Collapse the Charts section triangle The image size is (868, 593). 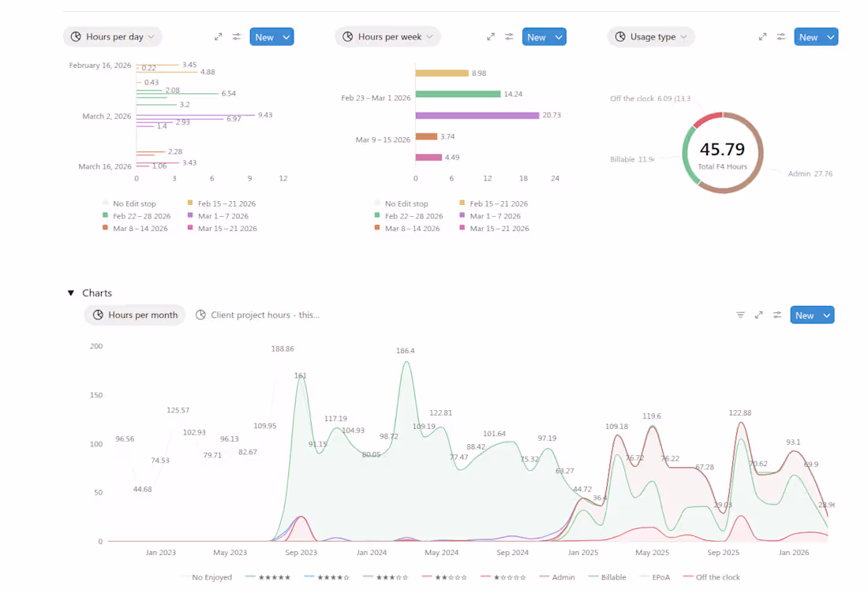click(71, 293)
